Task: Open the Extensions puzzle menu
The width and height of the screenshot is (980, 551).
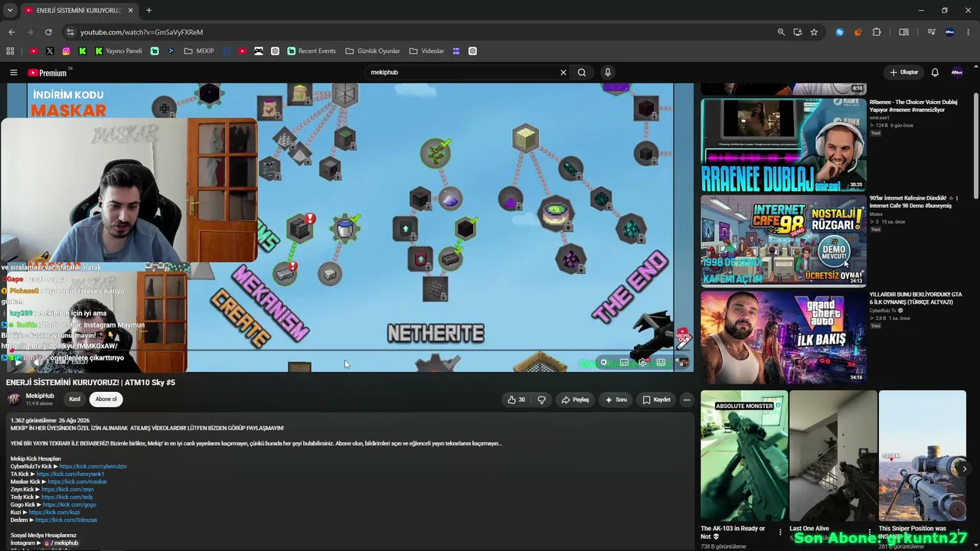Action: pyautogui.click(x=877, y=32)
